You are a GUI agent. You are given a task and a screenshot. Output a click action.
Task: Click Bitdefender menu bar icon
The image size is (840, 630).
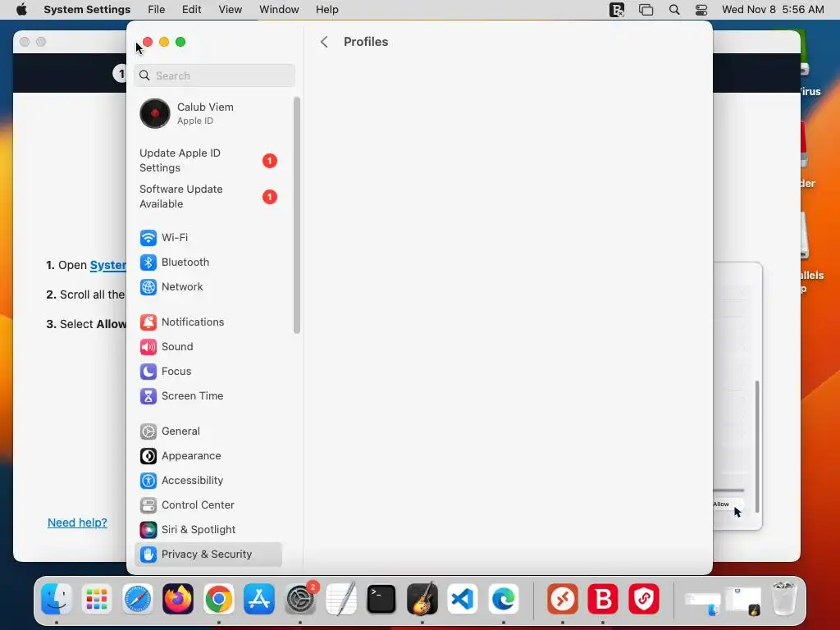point(617,10)
